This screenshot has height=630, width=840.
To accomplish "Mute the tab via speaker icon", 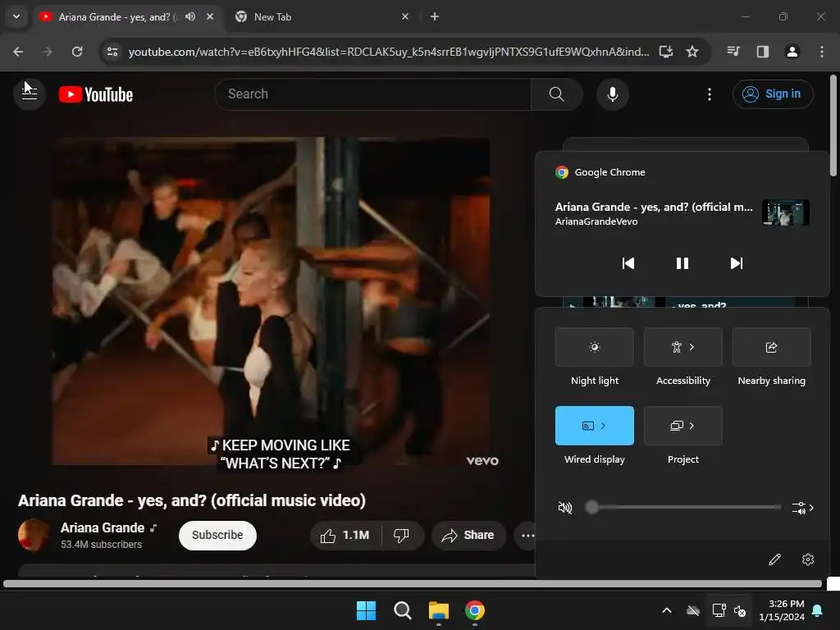I will coord(190,16).
